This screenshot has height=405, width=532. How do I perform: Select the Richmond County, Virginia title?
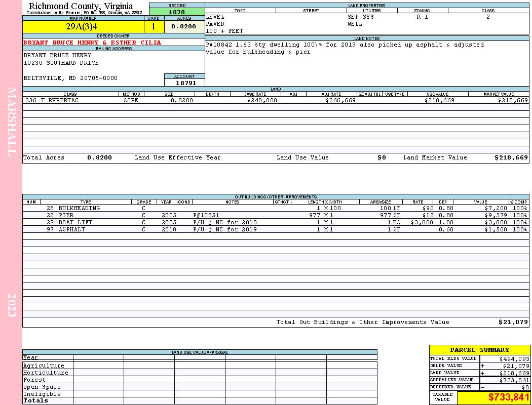tap(81, 6)
